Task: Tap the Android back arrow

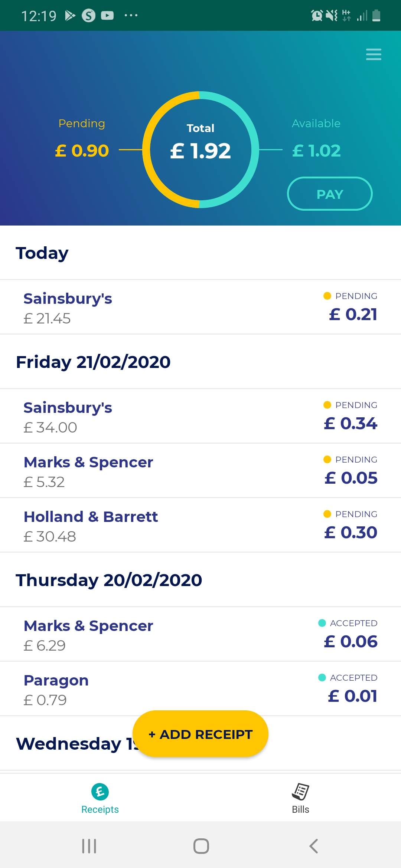Action: tap(314, 846)
